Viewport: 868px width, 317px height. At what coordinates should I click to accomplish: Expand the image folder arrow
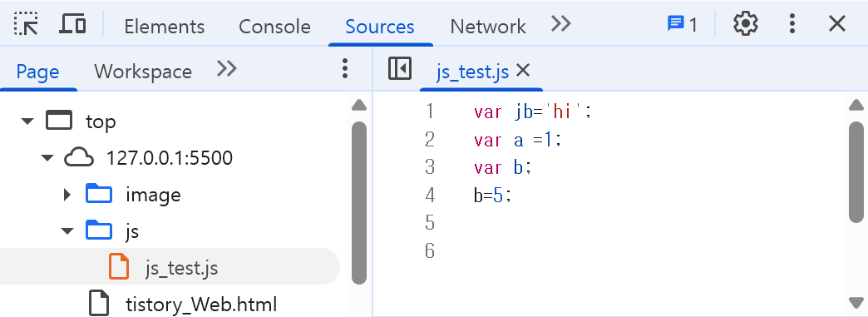(x=67, y=195)
